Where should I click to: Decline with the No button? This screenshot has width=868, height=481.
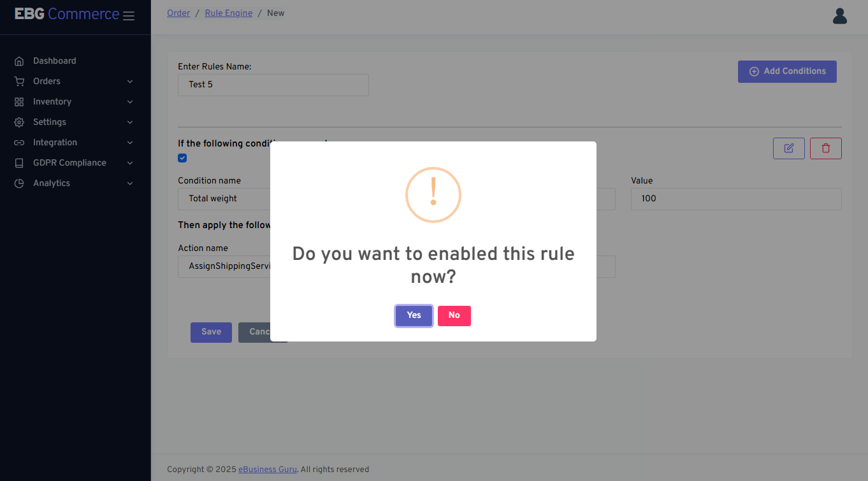(454, 315)
